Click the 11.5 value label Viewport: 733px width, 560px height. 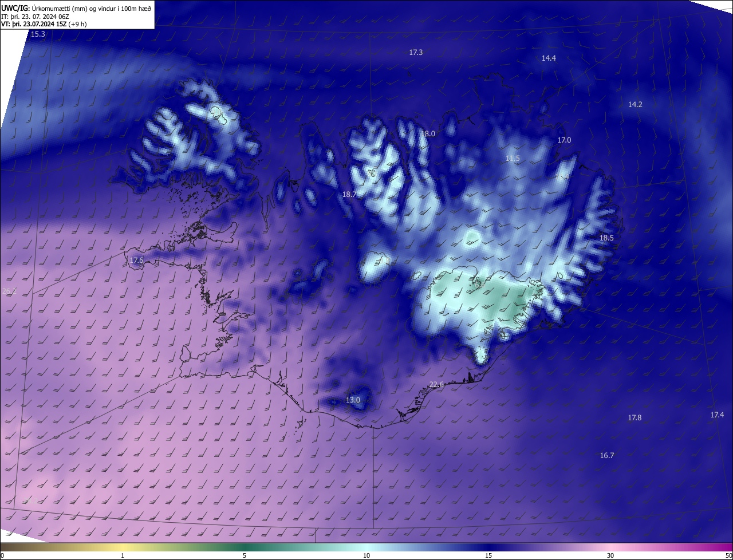tap(513, 159)
